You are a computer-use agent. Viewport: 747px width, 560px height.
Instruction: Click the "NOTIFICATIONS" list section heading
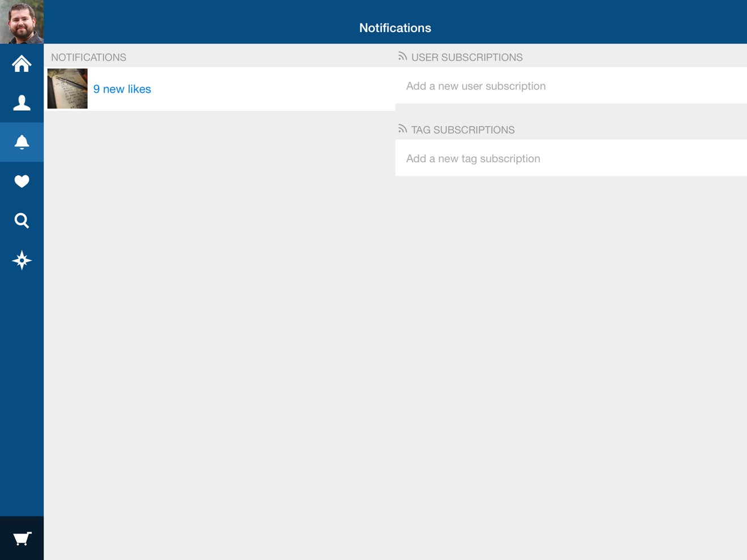coord(89,58)
